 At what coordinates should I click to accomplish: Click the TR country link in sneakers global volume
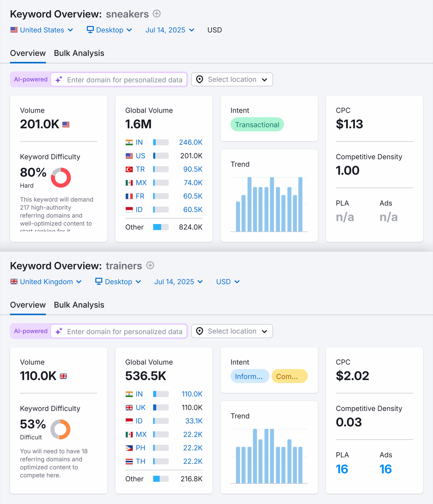point(140,169)
